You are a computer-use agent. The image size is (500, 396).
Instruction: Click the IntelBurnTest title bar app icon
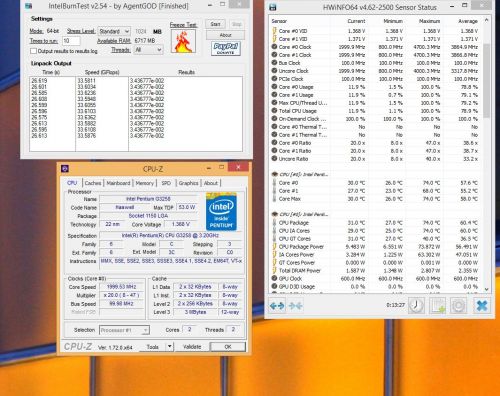pyautogui.click(x=29, y=6)
